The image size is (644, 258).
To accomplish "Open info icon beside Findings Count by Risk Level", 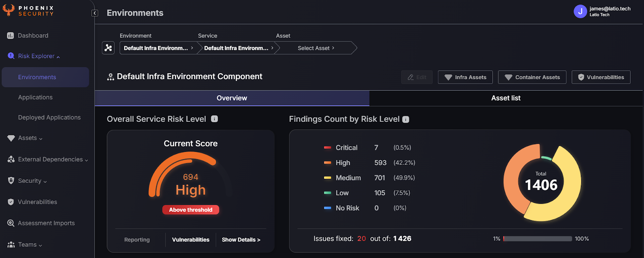I will (406, 119).
